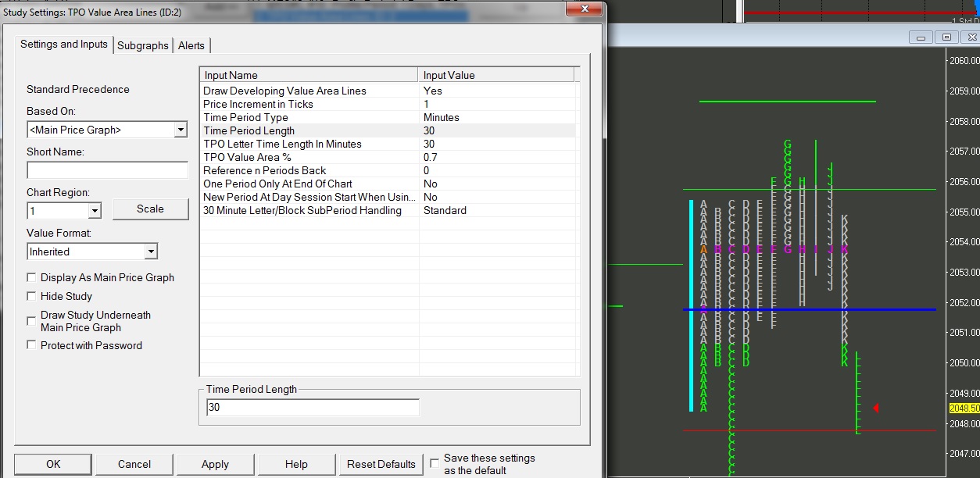Close the Study Settings dialog
This screenshot has height=478, width=980.
[584, 9]
